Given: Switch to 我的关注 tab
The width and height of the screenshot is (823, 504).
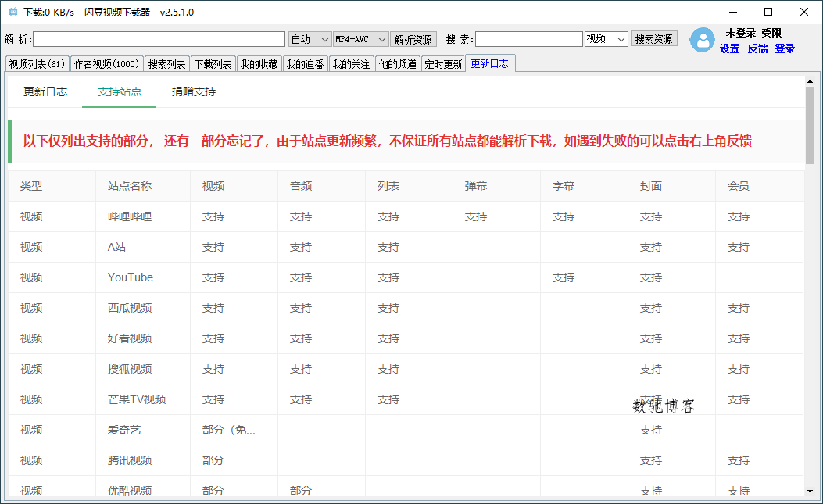Looking at the screenshot, I should coord(351,64).
